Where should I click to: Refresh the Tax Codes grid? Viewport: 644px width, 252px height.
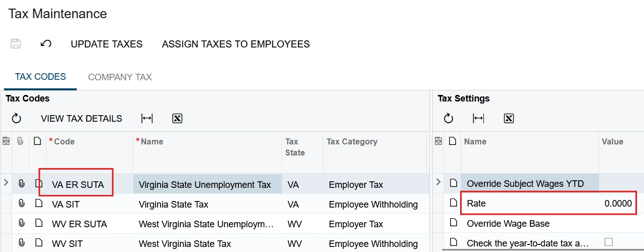[x=17, y=119]
